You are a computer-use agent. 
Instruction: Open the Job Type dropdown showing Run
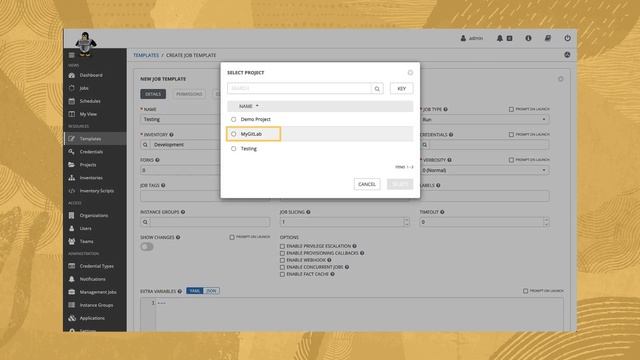coord(484,119)
